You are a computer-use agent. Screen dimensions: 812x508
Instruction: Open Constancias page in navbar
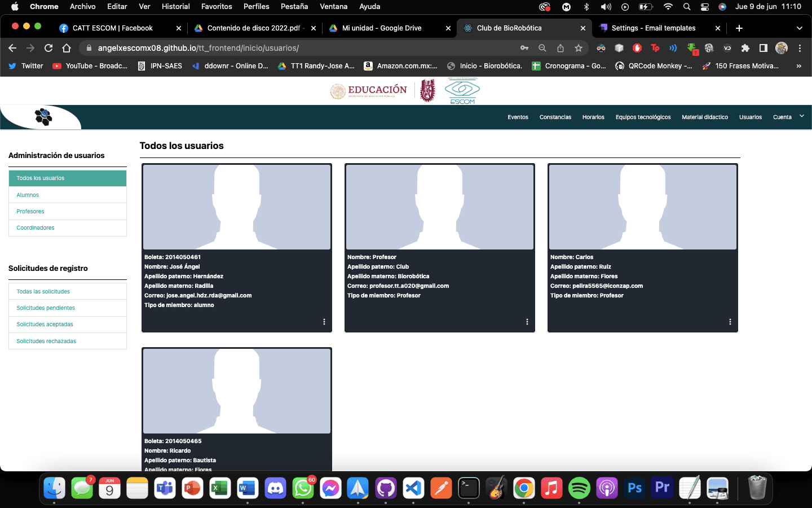tap(555, 117)
